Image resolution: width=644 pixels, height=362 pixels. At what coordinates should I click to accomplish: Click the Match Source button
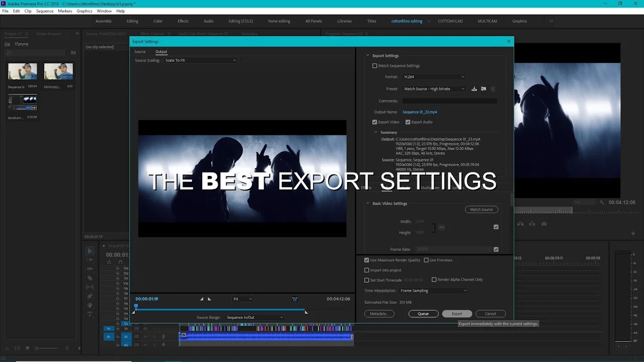click(x=481, y=209)
